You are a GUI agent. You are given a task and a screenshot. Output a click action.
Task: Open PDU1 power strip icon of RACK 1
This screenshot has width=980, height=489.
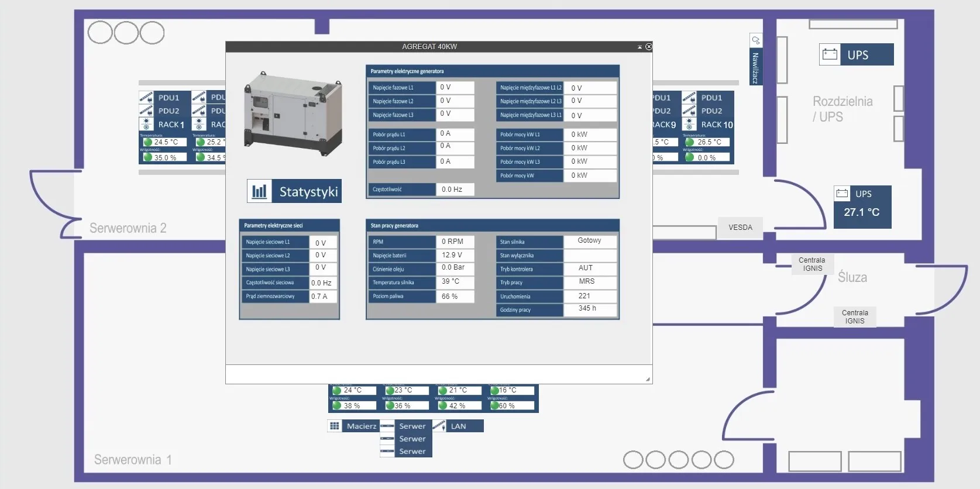pyautogui.click(x=146, y=97)
